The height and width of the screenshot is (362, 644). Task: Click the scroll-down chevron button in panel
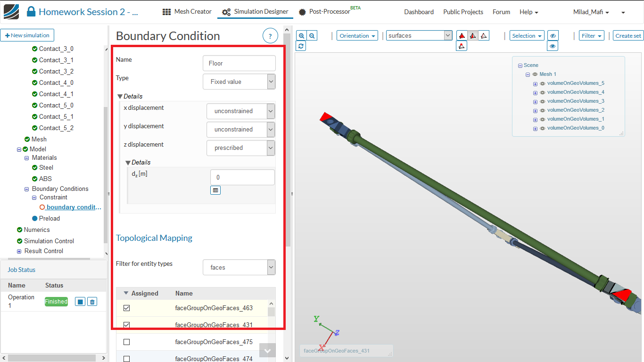267,350
